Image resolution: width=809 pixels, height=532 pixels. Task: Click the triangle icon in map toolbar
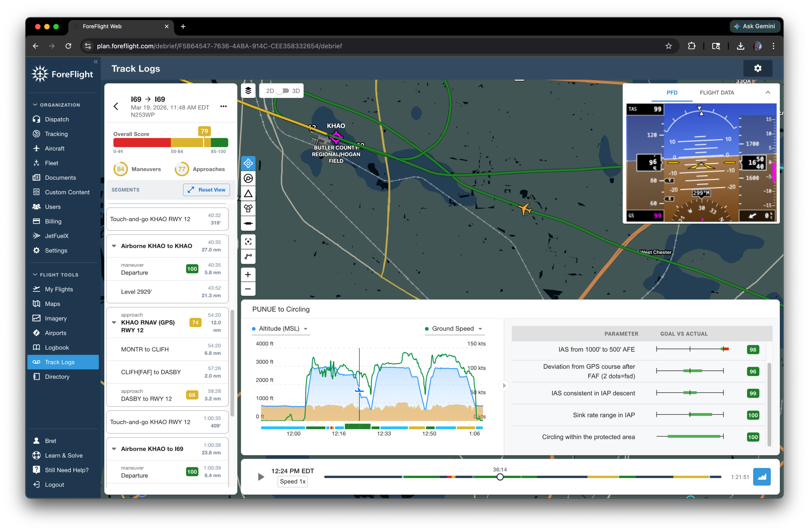pos(248,194)
